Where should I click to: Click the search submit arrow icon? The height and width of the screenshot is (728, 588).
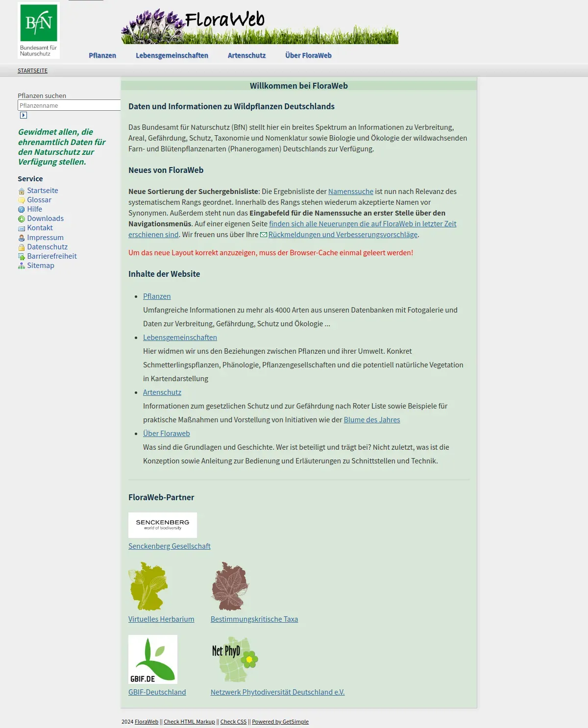click(24, 115)
